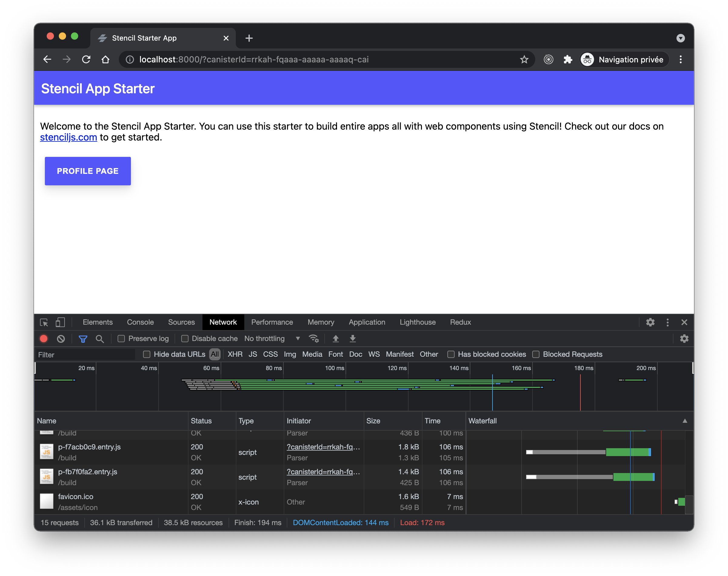
Task: Sort requests by the Size column
Action: click(392, 421)
